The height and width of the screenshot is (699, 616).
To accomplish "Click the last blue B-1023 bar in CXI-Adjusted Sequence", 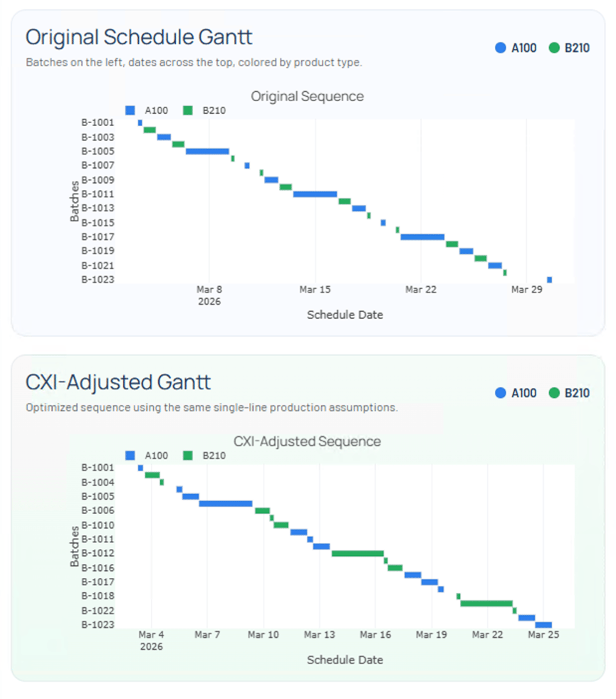I will tap(543, 624).
